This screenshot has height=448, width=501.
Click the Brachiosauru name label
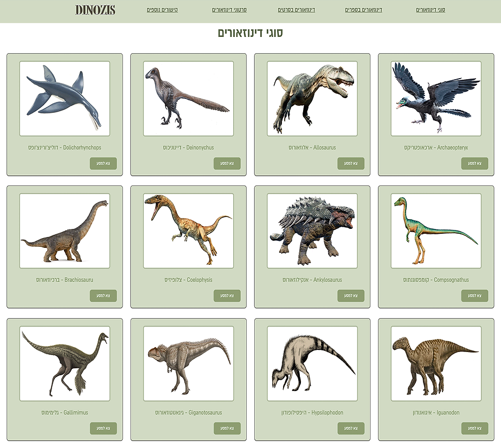pos(65,280)
